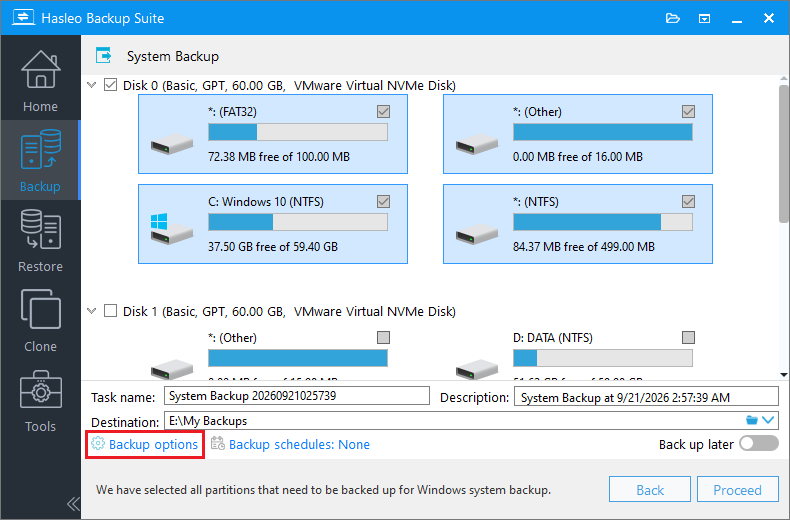Image resolution: width=790 pixels, height=520 pixels.
Task: Open Backup schedules: None link
Action: point(299,444)
